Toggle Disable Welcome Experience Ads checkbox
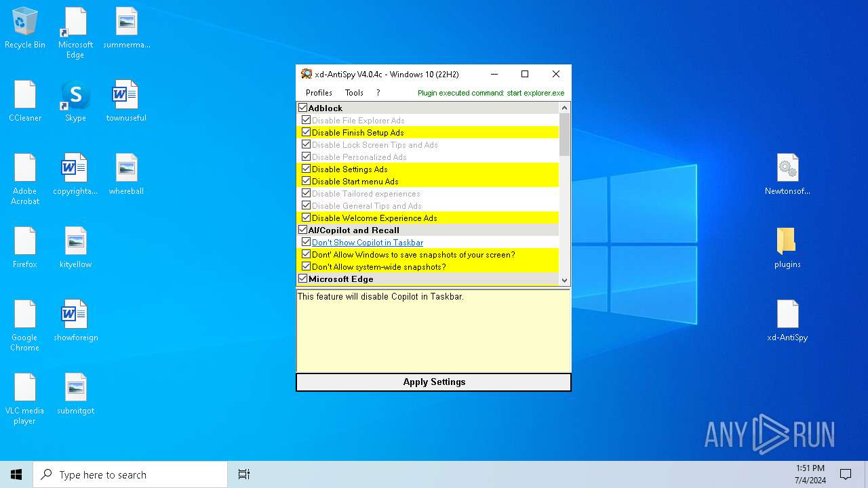This screenshot has height=488, width=868. click(307, 218)
